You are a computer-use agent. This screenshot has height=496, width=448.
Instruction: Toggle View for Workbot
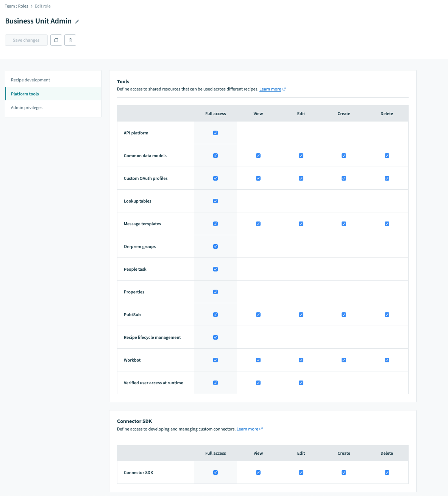tap(258, 360)
